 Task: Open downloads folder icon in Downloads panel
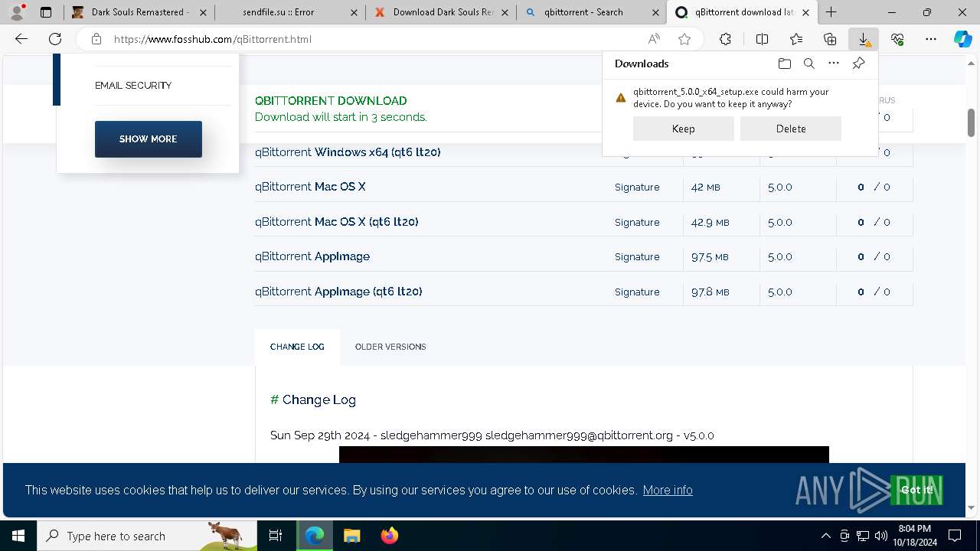(784, 64)
